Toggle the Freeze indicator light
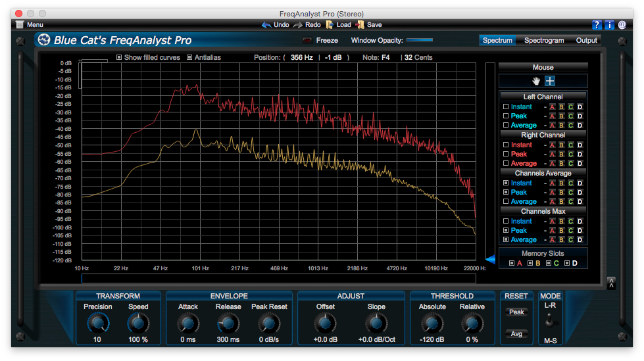Image resolution: width=644 pixels, height=361 pixels. click(x=307, y=40)
